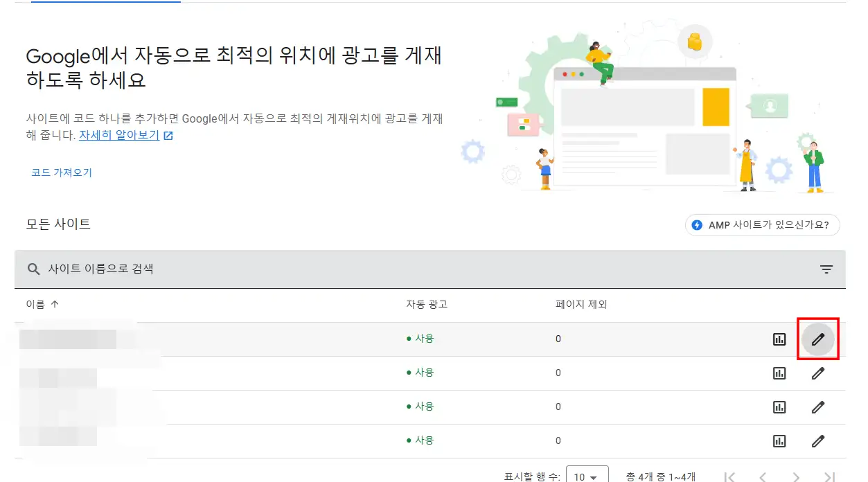Edit the first site using the highlighted pencil icon
The height and width of the screenshot is (482, 868).
[818, 339]
